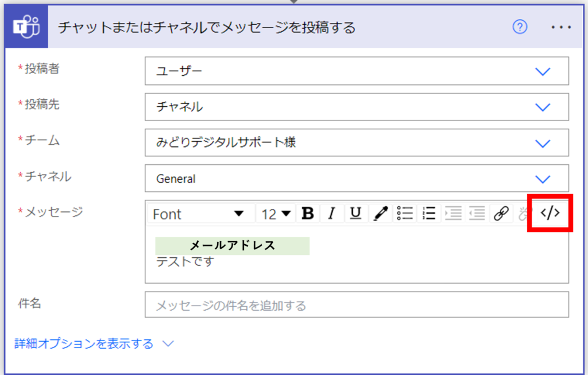588x375 pixels.
Task: Open the ellipsis menu for the Teams action
Action: pos(561,27)
